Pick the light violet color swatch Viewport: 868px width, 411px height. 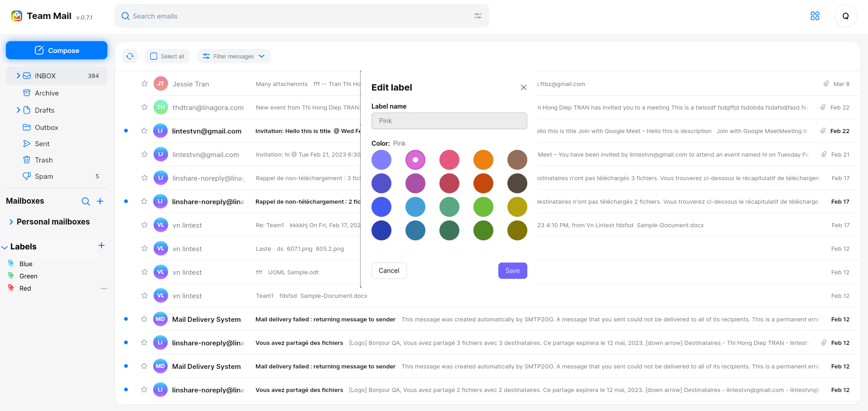381,160
